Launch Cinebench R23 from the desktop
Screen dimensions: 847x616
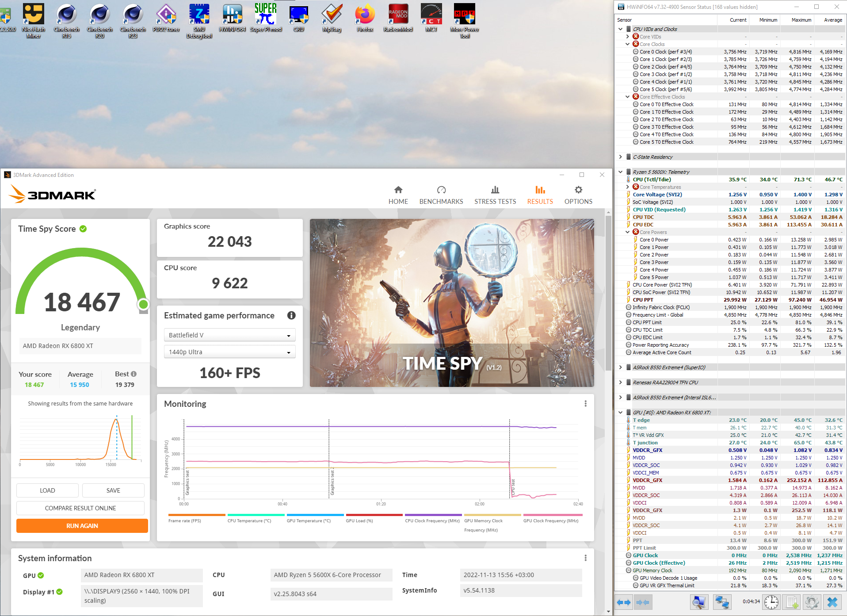tap(133, 20)
